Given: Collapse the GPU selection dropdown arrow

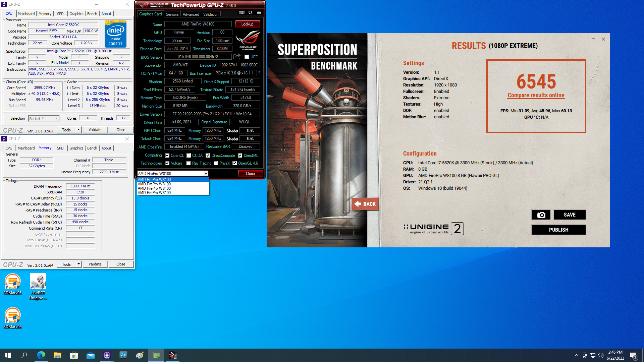Looking at the screenshot, I should pos(205,174).
